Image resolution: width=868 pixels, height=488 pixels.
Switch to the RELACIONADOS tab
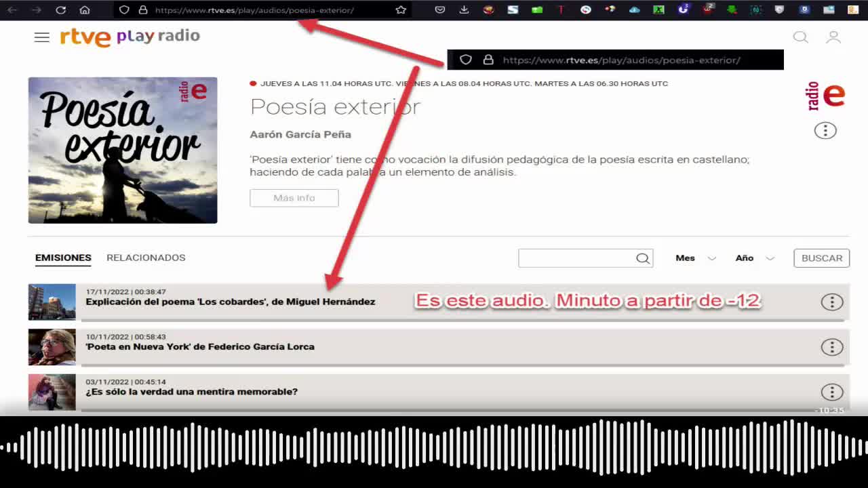(146, 258)
